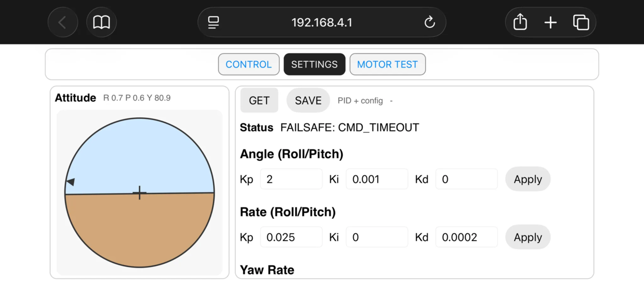
Task: Tap the Safari back arrow icon
Action: (63, 23)
